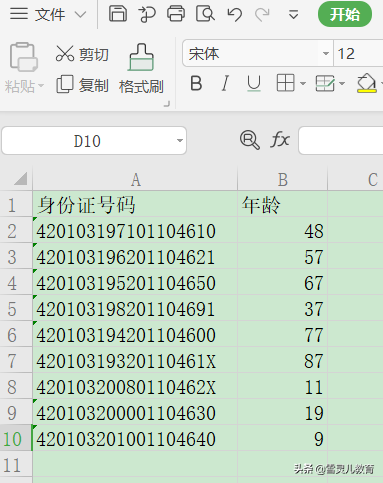This screenshot has height=483, width=383.
Task: Expand the borders dropdown arrow
Action: point(303,83)
